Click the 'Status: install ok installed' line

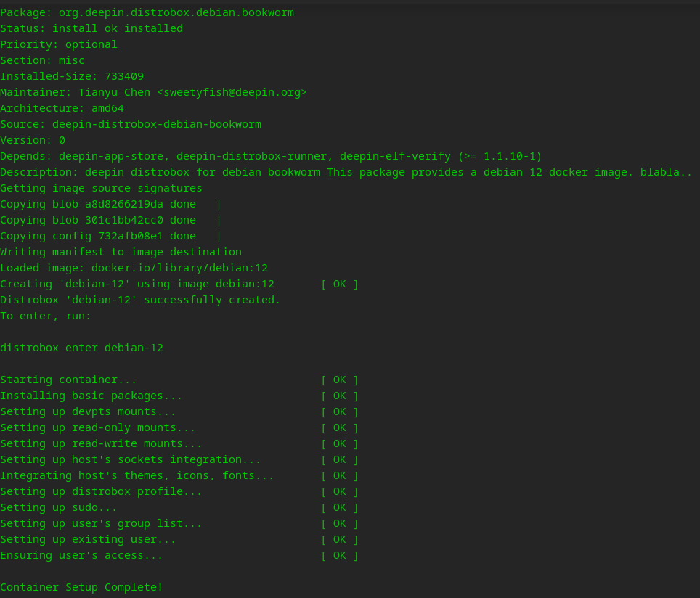(x=91, y=28)
